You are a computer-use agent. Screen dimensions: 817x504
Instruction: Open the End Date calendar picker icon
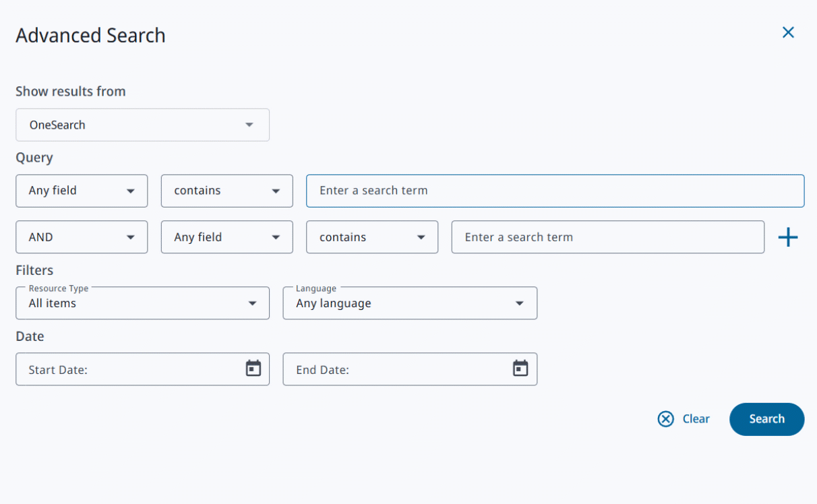tap(520, 369)
